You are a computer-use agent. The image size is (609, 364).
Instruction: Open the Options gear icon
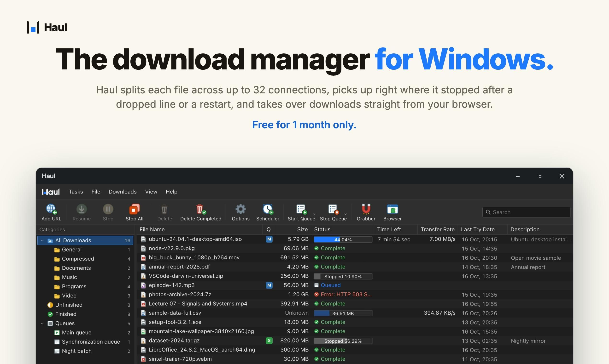click(240, 209)
